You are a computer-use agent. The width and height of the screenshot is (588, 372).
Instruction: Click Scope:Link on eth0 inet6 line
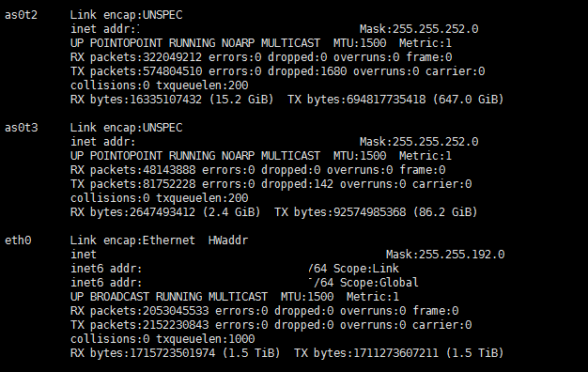[x=366, y=269]
